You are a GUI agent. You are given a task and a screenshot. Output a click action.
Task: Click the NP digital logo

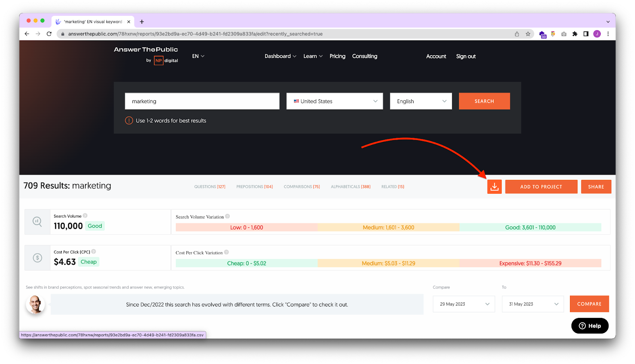pos(166,61)
